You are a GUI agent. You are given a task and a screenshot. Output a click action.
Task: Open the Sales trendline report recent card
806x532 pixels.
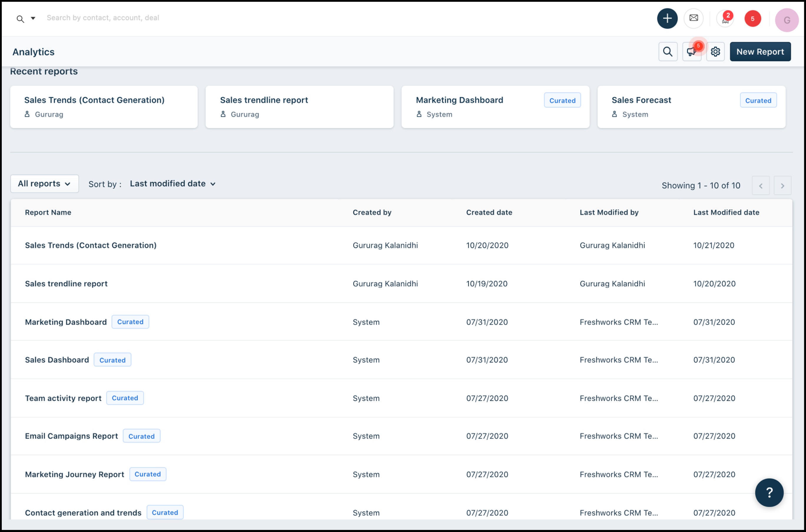point(299,107)
